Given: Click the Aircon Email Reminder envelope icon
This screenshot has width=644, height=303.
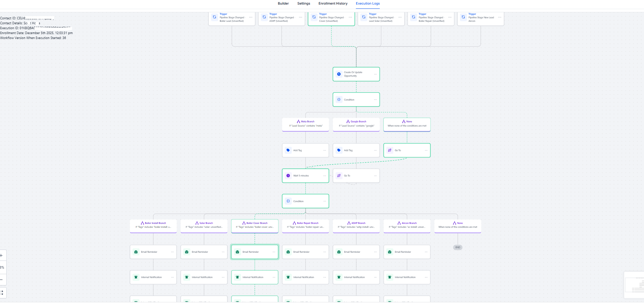Looking at the screenshot, I should [x=390, y=252].
